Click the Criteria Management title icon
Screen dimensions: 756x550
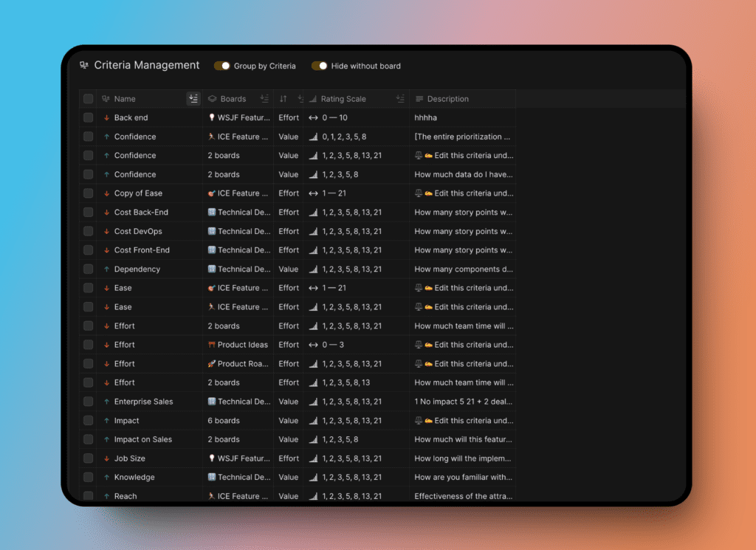click(x=84, y=66)
